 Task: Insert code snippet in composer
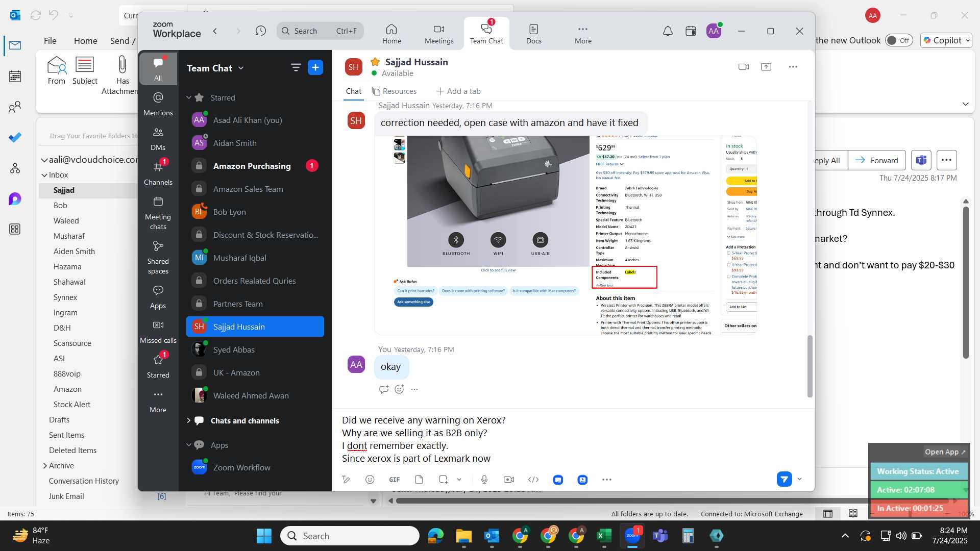point(533,480)
